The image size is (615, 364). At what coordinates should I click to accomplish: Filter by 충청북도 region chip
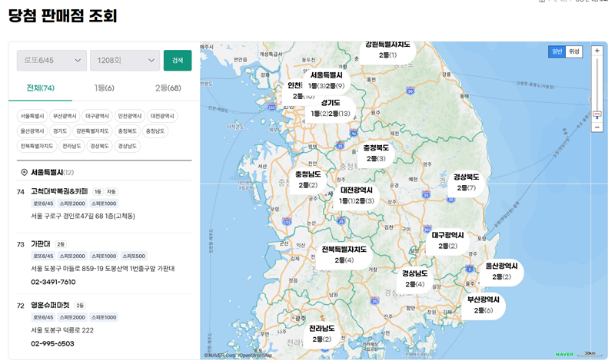tap(127, 131)
